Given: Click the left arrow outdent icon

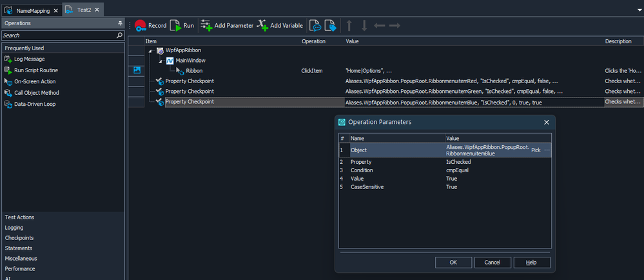Looking at the screenshot, I should click(x=380, y=26).
